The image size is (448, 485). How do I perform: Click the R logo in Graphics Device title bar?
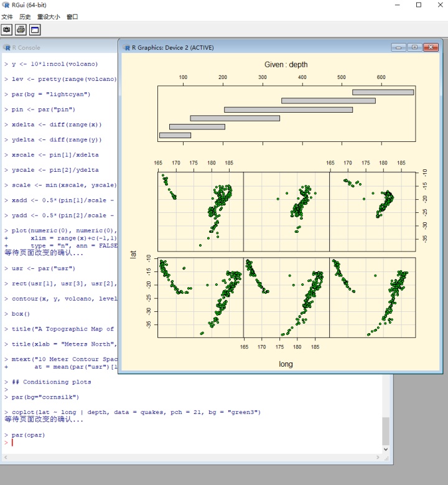[127, 48]
